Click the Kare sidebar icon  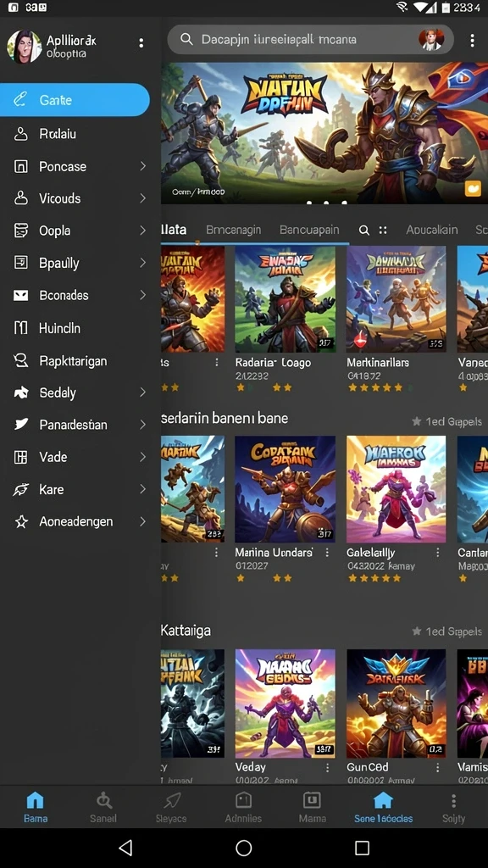tap(20, 489)
